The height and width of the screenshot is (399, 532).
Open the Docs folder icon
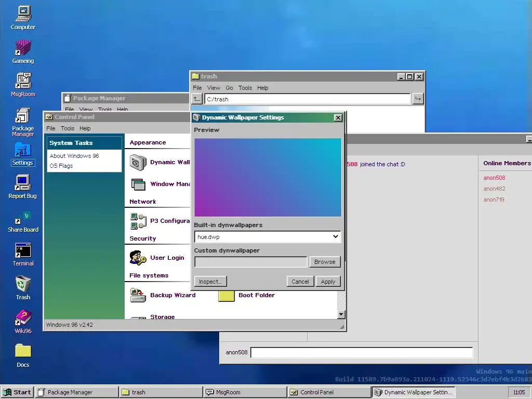(23, 355)
